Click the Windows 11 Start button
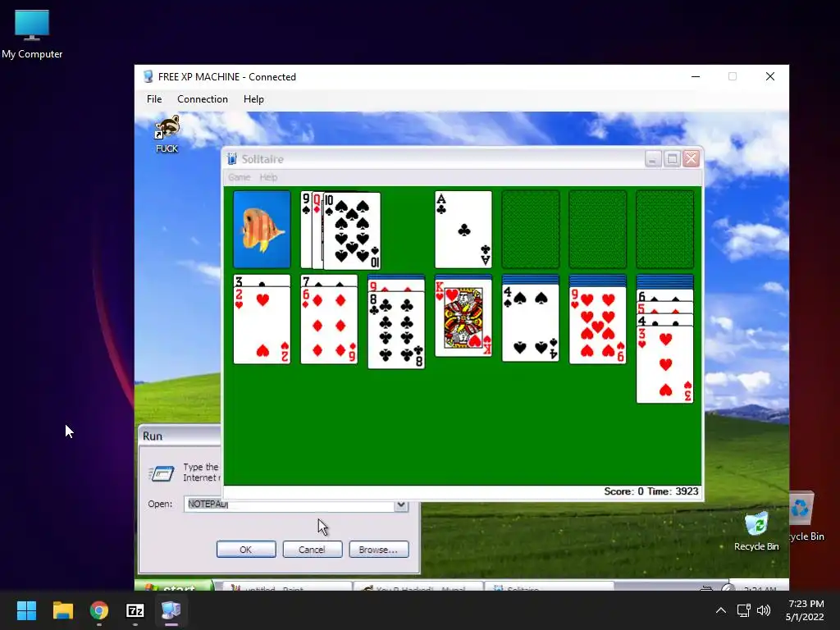The image size is (840, 630). click(x=26, y=610)
